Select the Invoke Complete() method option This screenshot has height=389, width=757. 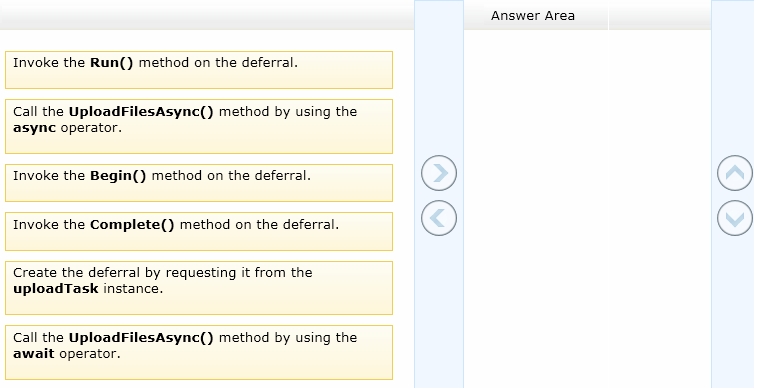(199, 232)
